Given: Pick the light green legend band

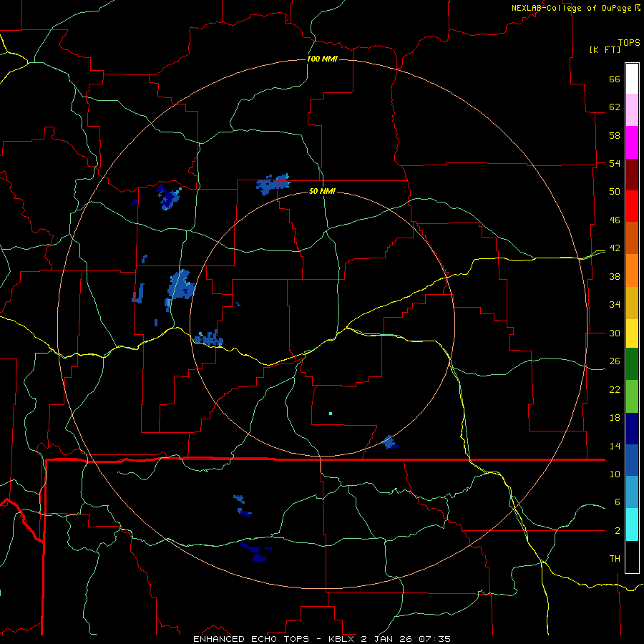Looking at the screenshot, I should (x=632, y=396).
